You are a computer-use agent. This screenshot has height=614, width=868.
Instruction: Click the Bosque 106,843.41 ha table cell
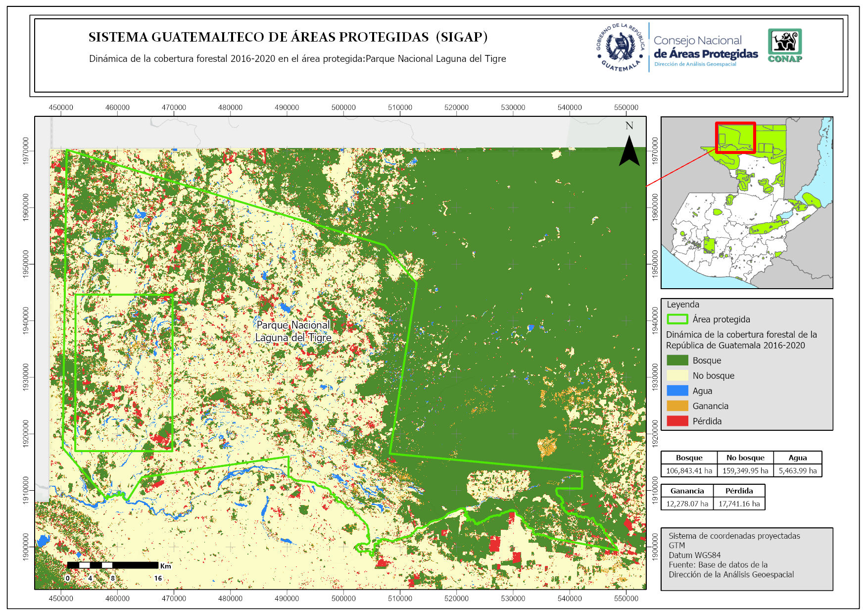click(689, 470)
